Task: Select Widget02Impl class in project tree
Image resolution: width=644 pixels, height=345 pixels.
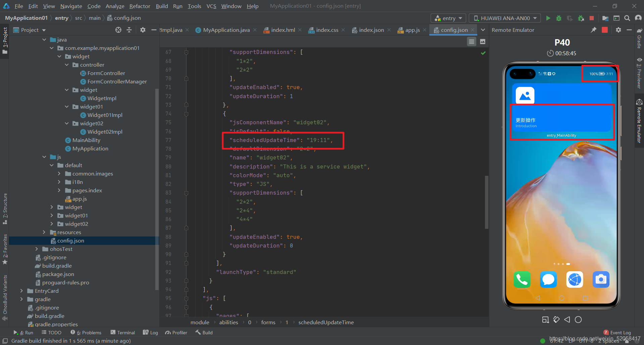Action: pyautogui.click(x=101, y=132)
